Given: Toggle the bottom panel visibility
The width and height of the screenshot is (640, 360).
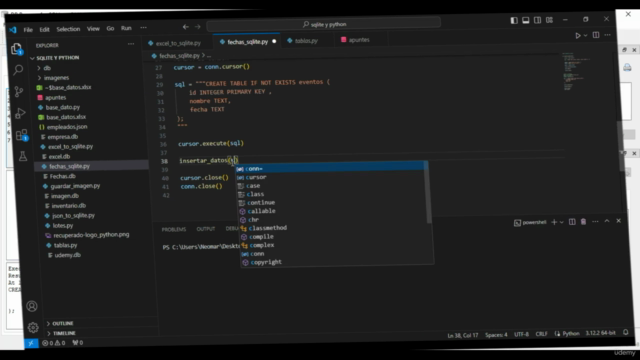Looking at the screenshot, I should tap(526, 20).
